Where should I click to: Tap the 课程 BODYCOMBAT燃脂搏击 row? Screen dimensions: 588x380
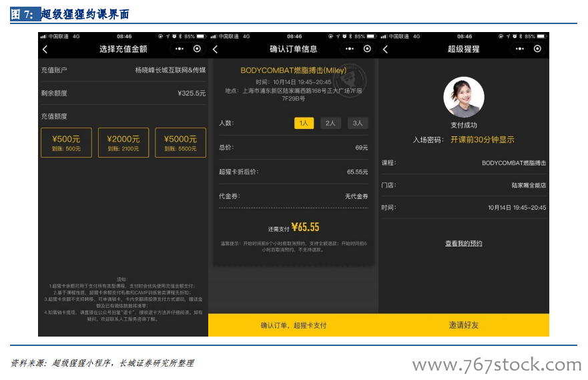pos(464,163)
